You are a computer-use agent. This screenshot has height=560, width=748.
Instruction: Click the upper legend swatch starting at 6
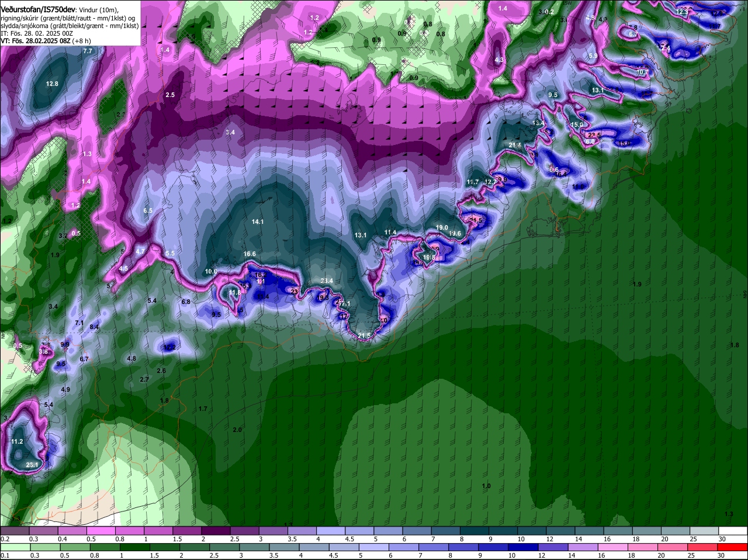(416, 531)
